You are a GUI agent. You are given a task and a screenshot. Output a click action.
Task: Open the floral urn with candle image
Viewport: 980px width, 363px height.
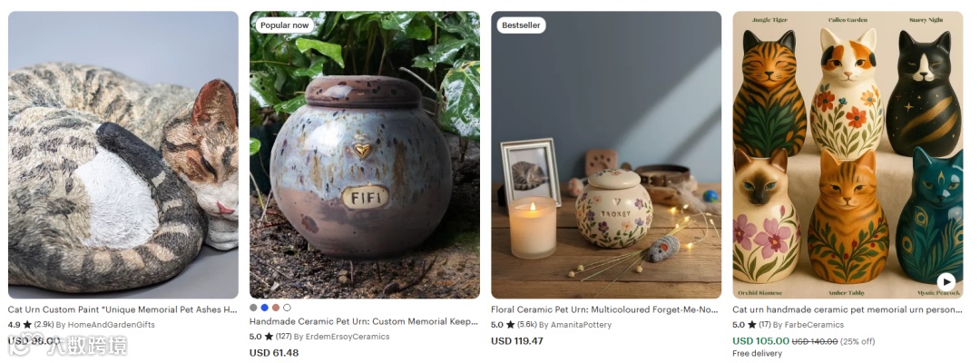(606, 155)
